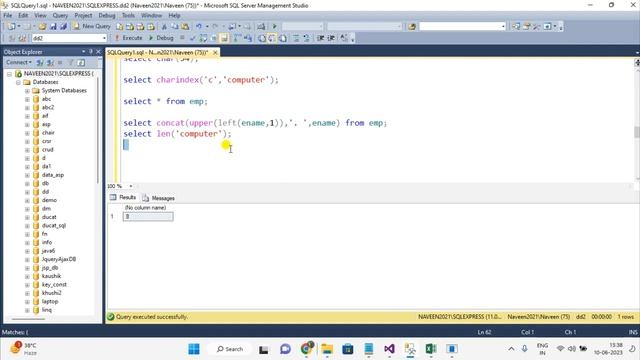Image resolution: width=640 pixels, height=360 pixels.
Task: Click the Decrease Indent icon
Action: pyautogui.click(x=321, y=38)
